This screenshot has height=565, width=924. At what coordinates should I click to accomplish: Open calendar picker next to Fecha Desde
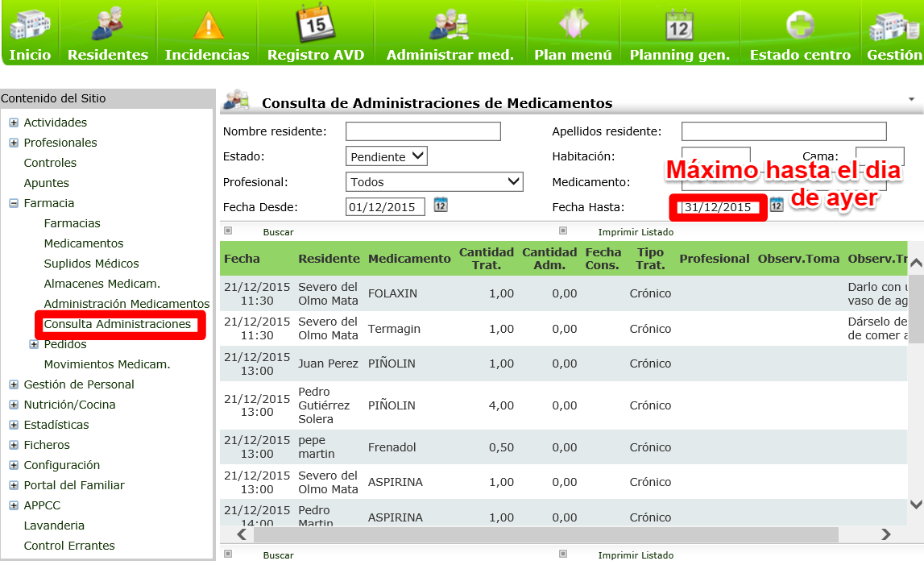point(441,205)
